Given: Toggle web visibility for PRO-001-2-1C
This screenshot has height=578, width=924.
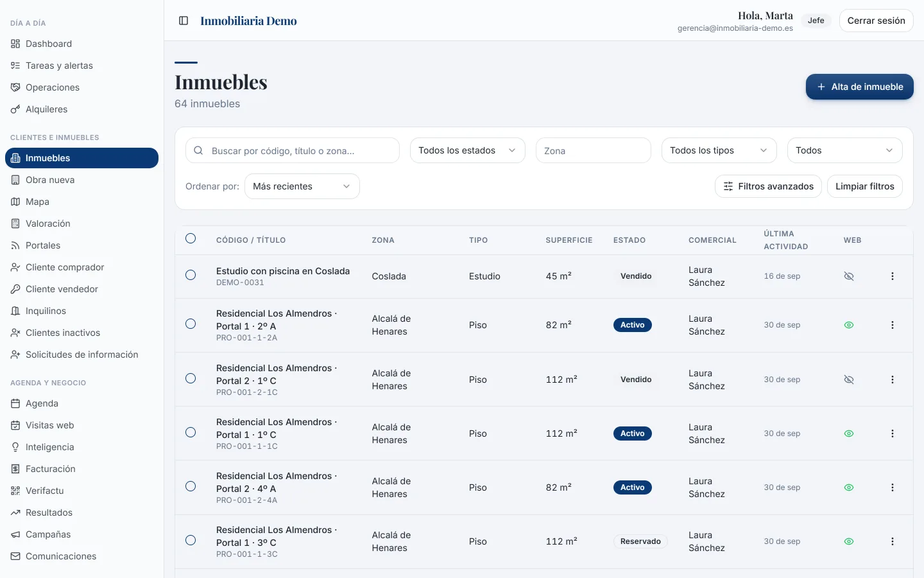Looking at the screenshot, I should (x=849, y=380).
